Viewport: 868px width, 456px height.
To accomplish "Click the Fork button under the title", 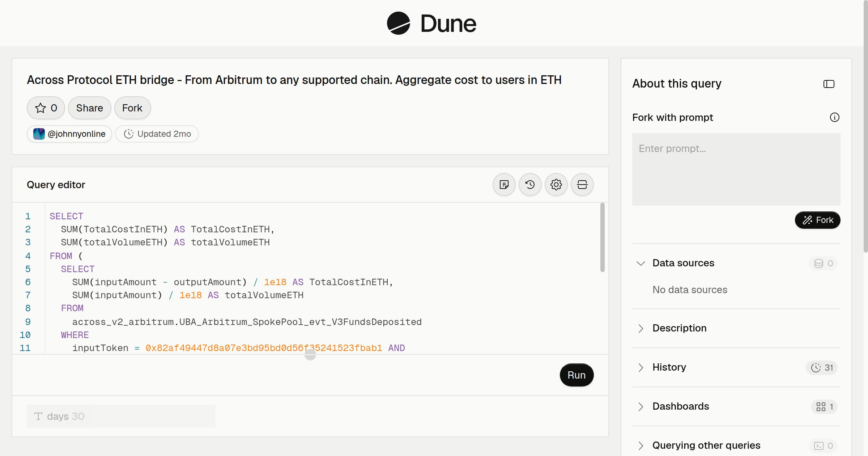I will [x=132, y=108].
